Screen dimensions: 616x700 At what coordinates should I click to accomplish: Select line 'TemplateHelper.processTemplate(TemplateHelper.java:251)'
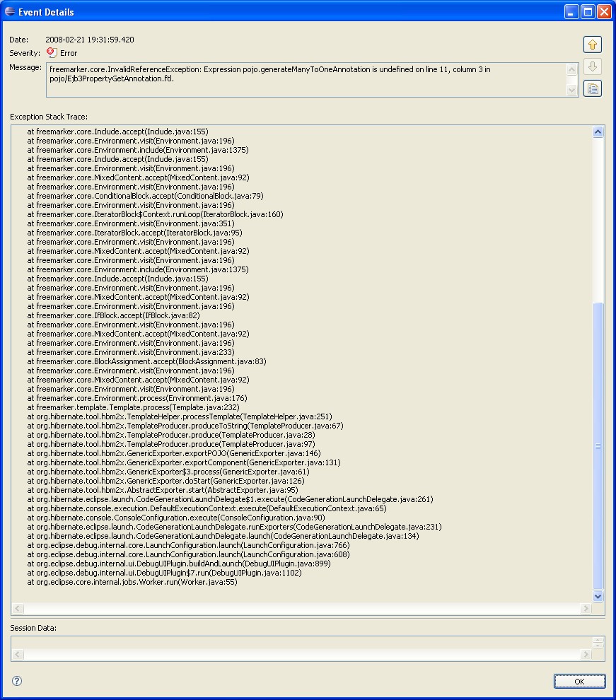(x=180, y=416)
